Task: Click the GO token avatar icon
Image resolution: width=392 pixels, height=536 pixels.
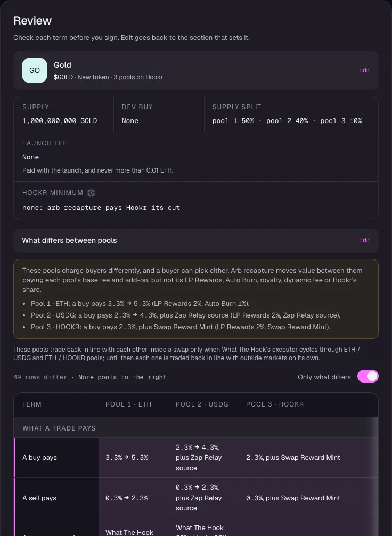Action: pyautogui.click(x=35, y=70)
